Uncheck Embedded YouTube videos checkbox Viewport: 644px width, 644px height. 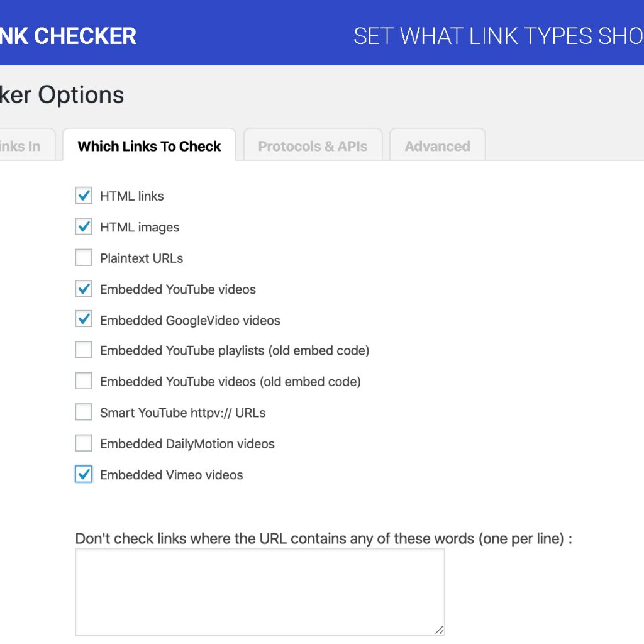coord(84,289)
